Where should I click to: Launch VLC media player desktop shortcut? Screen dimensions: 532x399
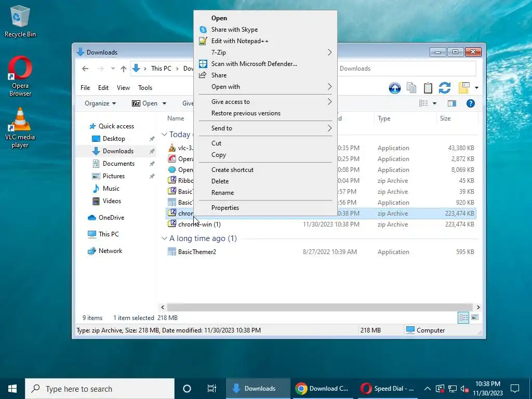(x=20, y=128)
